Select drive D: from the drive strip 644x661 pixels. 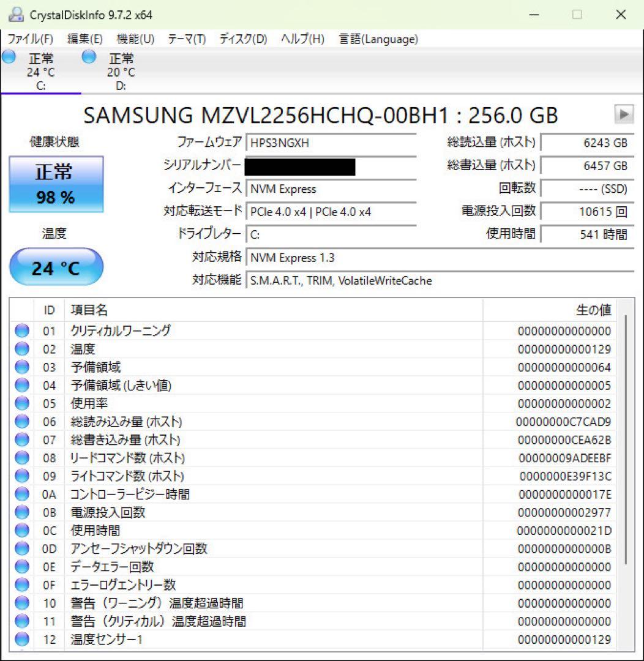[x=121, y=70]
